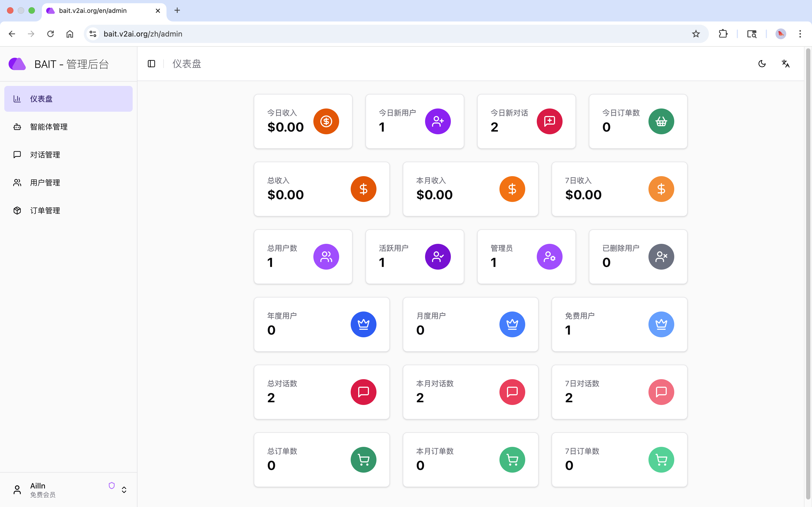The height and width of the screenshot is (507, 812).
Task: Go to 对话管理 section
Action: pyautogui.click(x=45, y=155)
